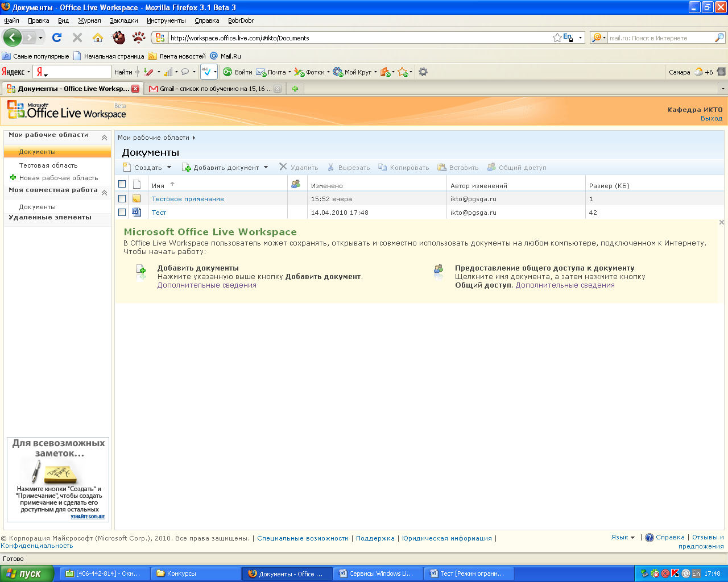Go back with the Firefox back arrow
728x582 pixels.
(12, 38)
